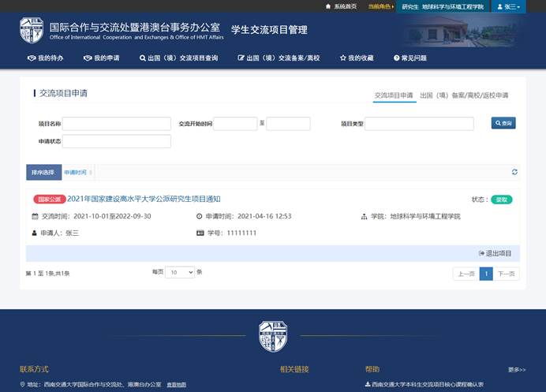Image resolution: width=546 pixels, height=392 pixels.
Task: Select the 交流项目申请 tab
Action: tap(394, 95)
